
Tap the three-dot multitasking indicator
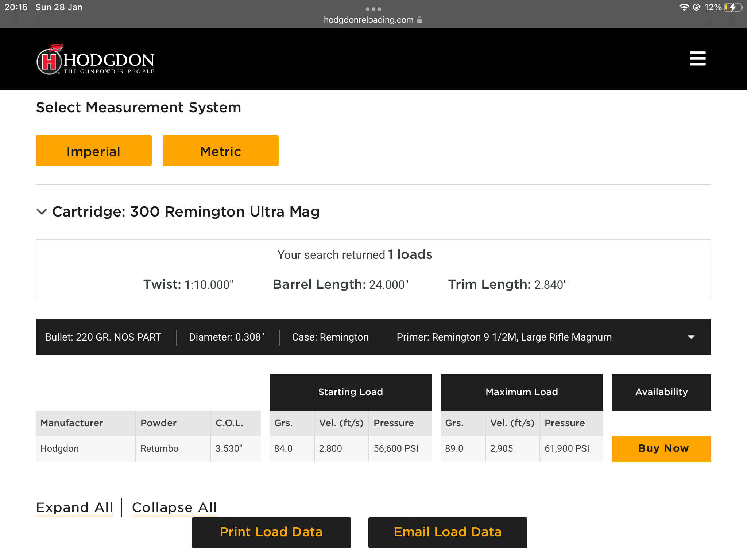373,9
